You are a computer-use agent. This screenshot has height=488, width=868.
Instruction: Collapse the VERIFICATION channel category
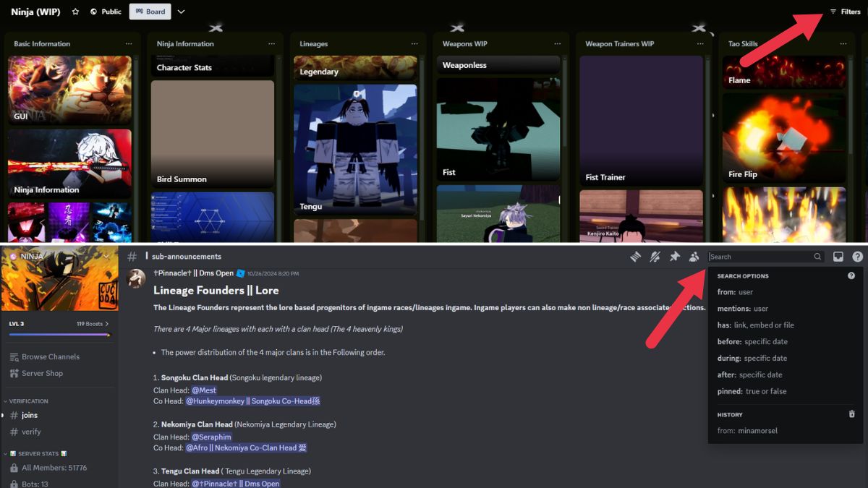(29, 401)
